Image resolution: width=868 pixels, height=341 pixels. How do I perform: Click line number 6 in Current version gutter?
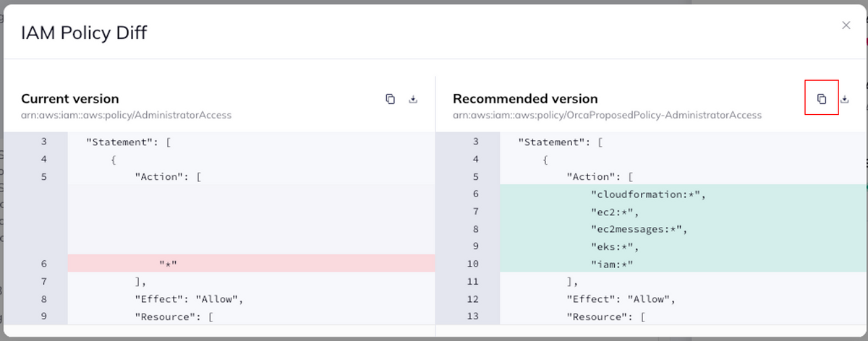coord(43,264)
